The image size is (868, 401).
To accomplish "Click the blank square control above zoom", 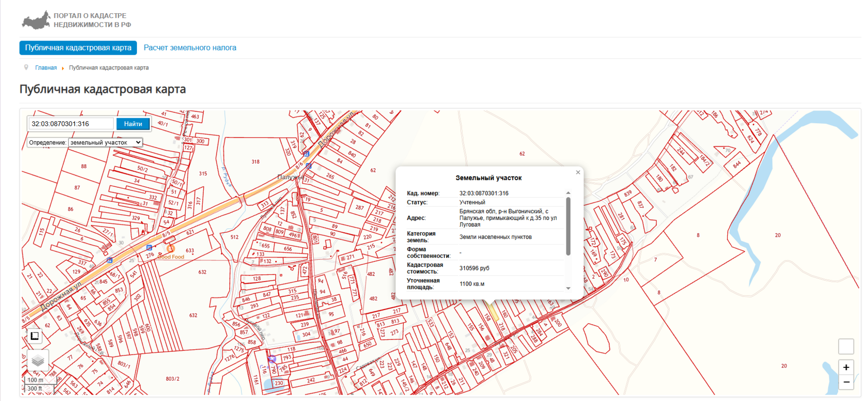I will 846,346.
